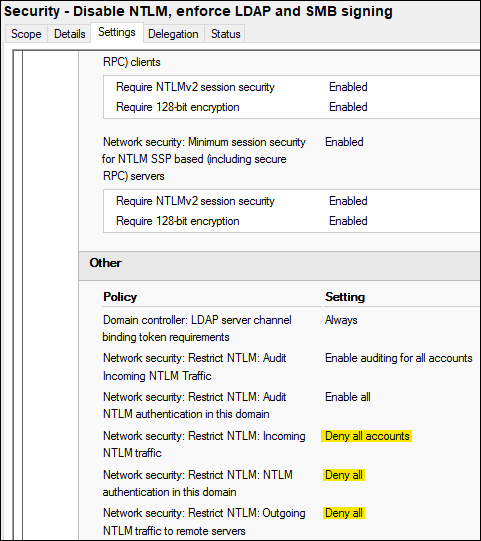
Task: Select the Settings tab
Action: [x=117, y=32]
